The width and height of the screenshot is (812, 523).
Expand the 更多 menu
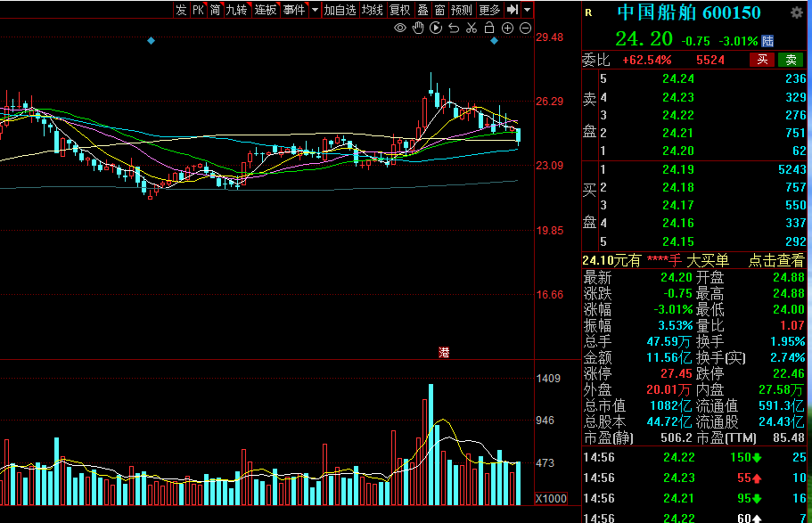tap(489, 10)
